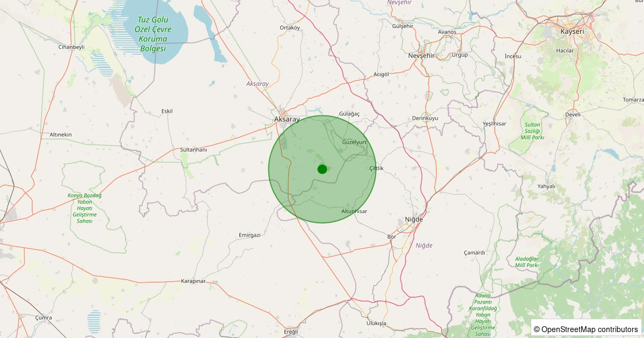The width and height of the screenshot is (644, 338).
Task: Select the Cihanbeyli town label
Action: click(x=71, y=47)
